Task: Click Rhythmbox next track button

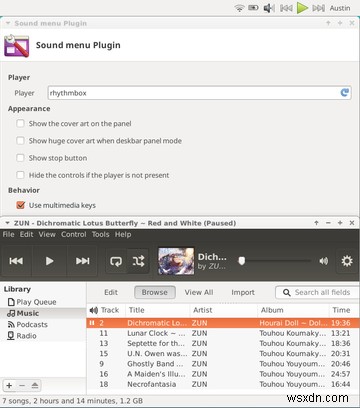Action: [x=82, y=261]
